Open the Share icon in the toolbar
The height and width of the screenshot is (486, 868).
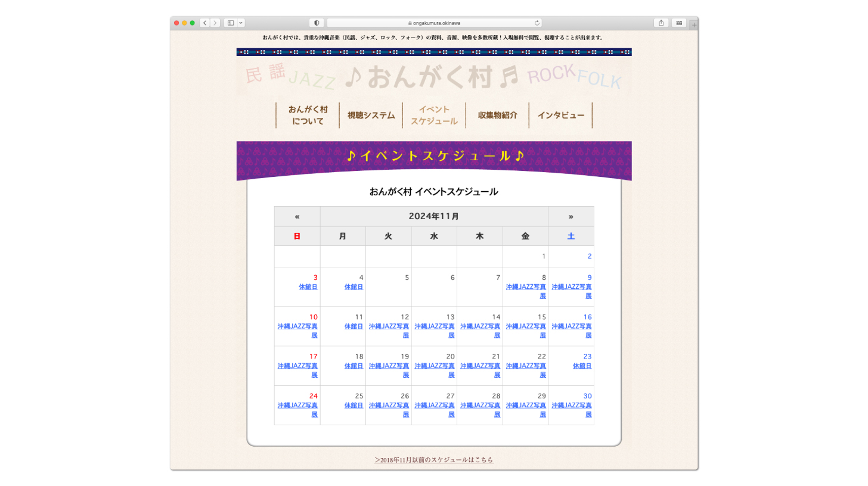[x=661, y=23]
